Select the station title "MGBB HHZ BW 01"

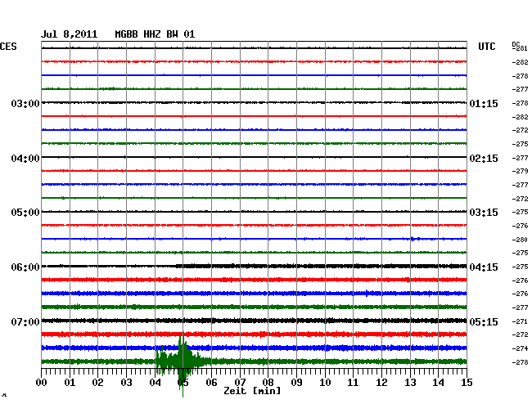tap(155, 34)
